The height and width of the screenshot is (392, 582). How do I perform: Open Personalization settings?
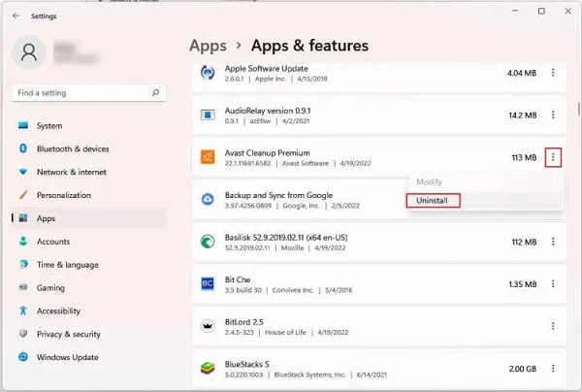pyautogui.click(x=64, y=195)
